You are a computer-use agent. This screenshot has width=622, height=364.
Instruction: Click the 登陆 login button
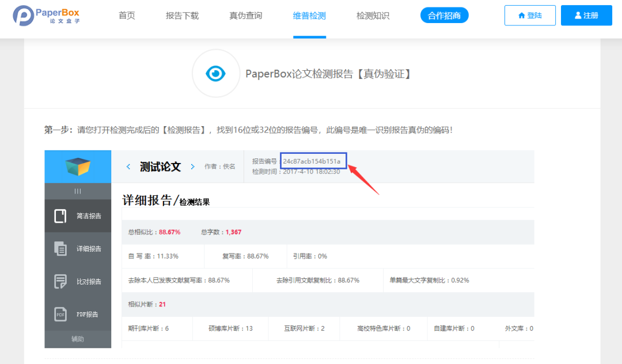pyautogui.click(x=530, y=16)
